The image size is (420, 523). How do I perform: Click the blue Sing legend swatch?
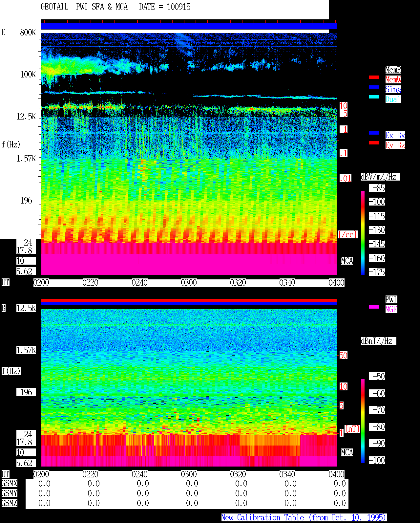pyautogui.click(x=374, y=87)
